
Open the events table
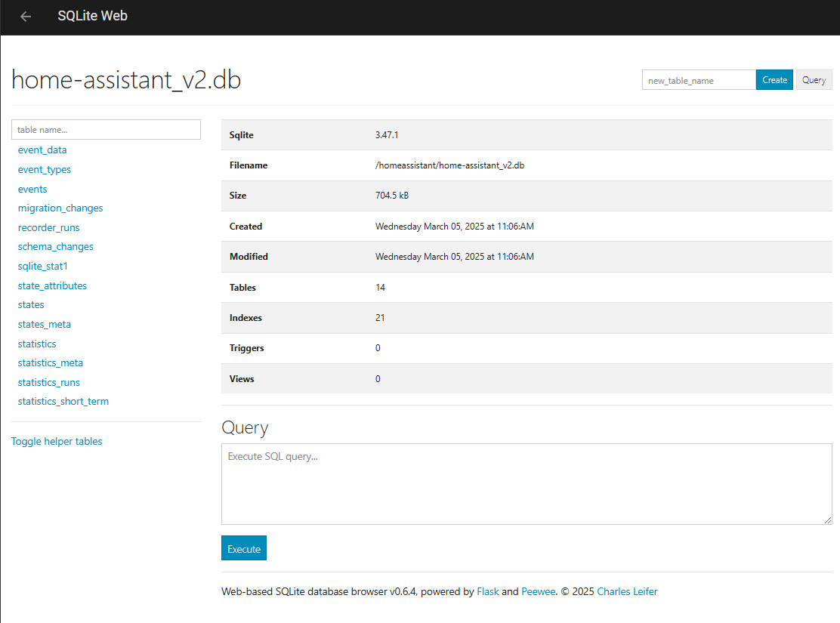(x=32, y=189)
